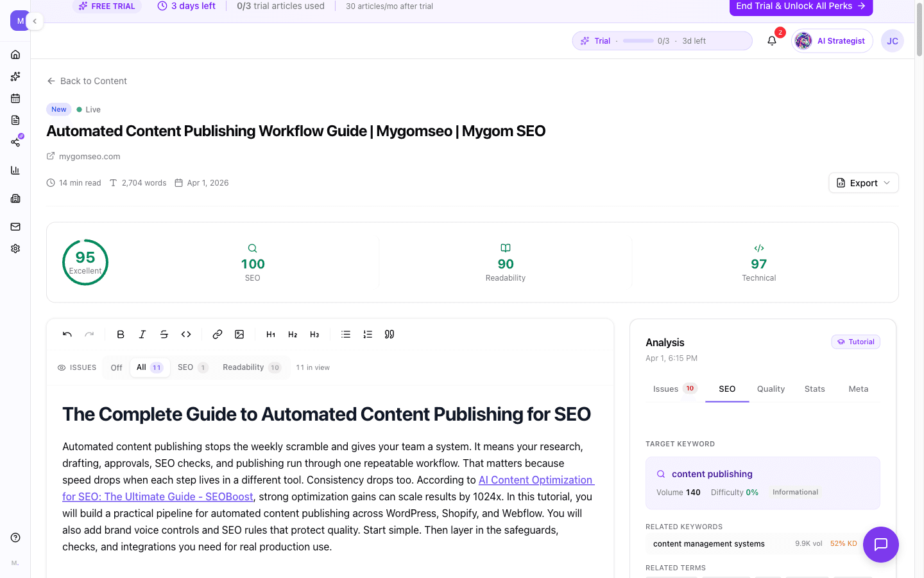Image resolution: width=924 pixels, height=578 pixels.
Task: Insert an image into the article
Action: [239, 334]
